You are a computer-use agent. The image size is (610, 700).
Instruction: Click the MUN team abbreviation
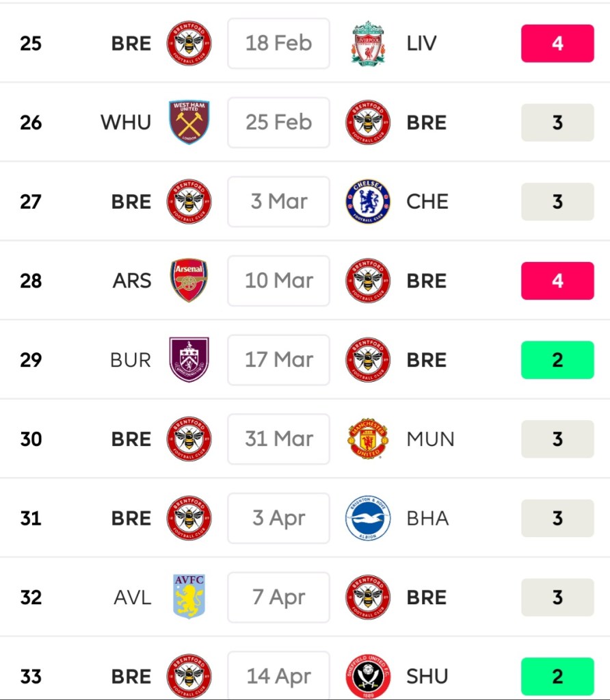pyautogui.click(x=430, y=439)
